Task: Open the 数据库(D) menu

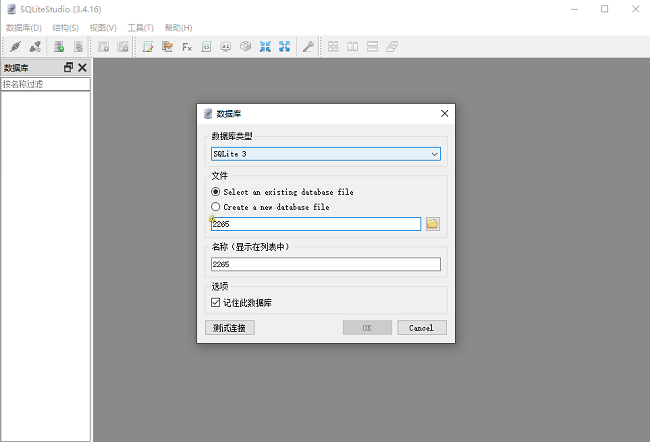Action: coord(24,28)
